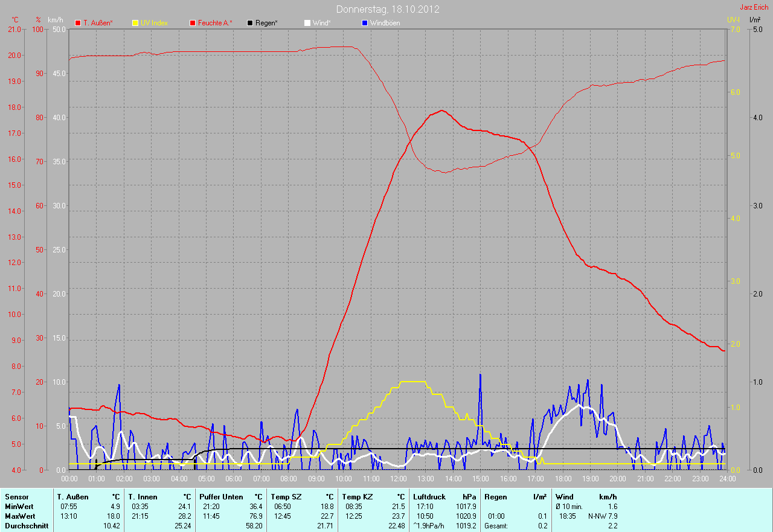Click the 'Durchschnitt' row label
This screenshot has height=532, width=773.
[26, 526]
